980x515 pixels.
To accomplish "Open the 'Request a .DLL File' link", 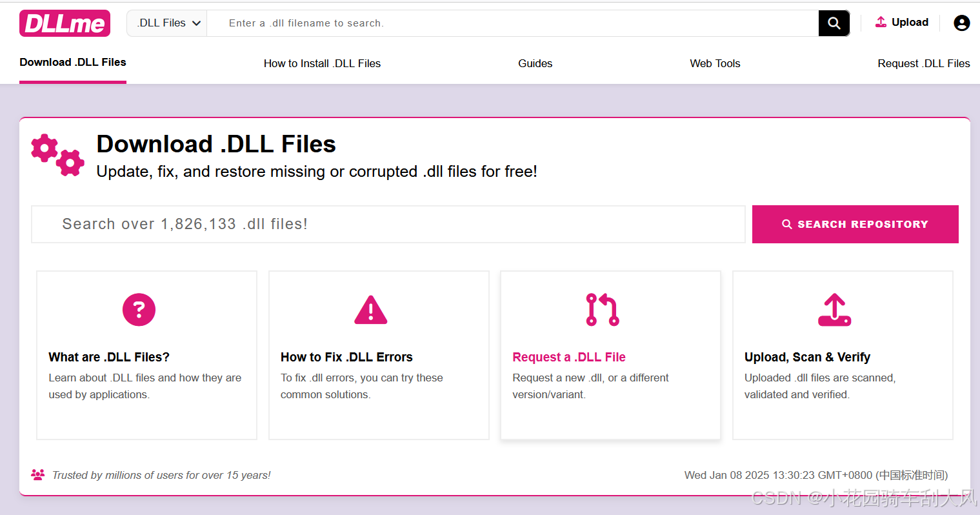I will click(569, 357).
